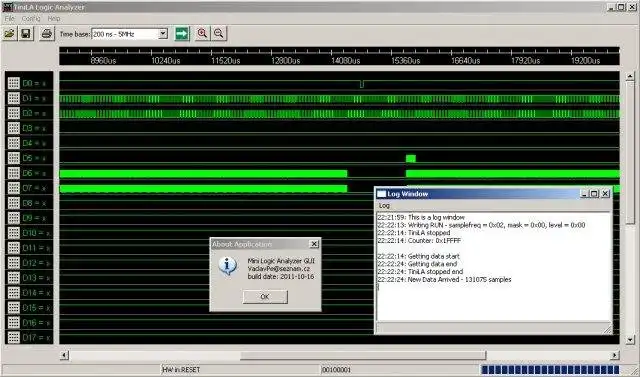Save the capture using the floppy disk icon
Image resolution: width=640 pixels, height=377 pixels.
[x=26, y=33]
